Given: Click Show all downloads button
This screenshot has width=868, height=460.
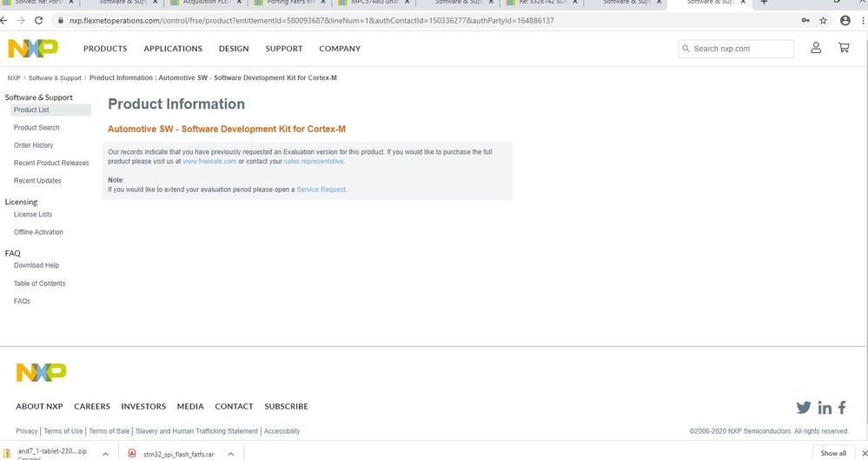Looking at the screenshot, I should tap(833, 453).
